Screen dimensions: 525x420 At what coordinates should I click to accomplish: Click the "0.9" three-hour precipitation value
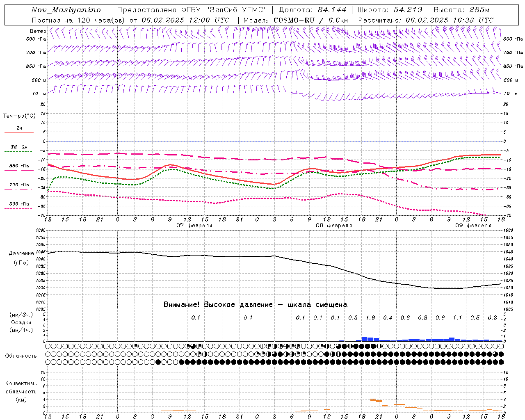point(440,317)
